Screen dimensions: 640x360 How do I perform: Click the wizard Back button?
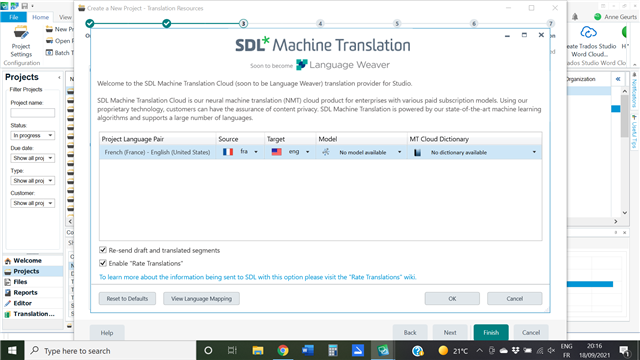tap(410, 332)
